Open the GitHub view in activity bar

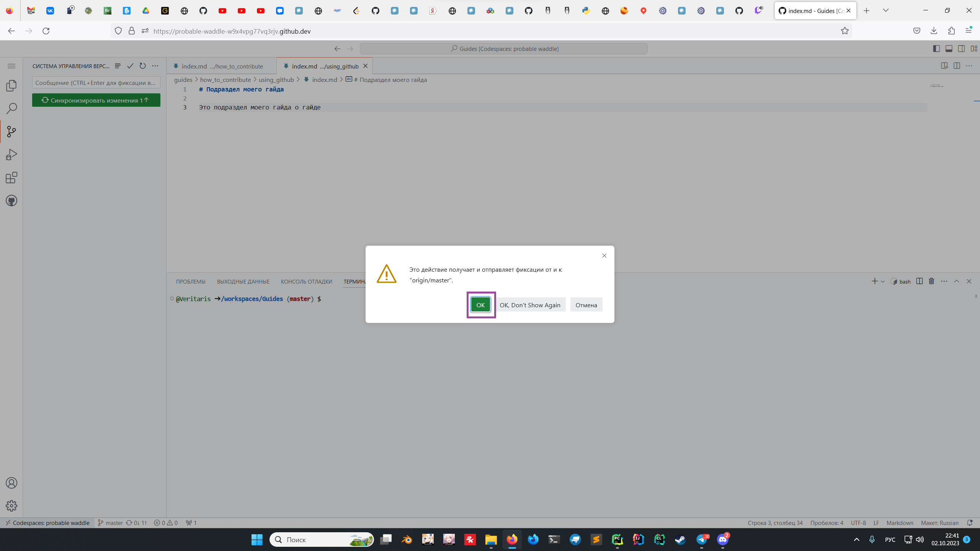click(11, 201)
